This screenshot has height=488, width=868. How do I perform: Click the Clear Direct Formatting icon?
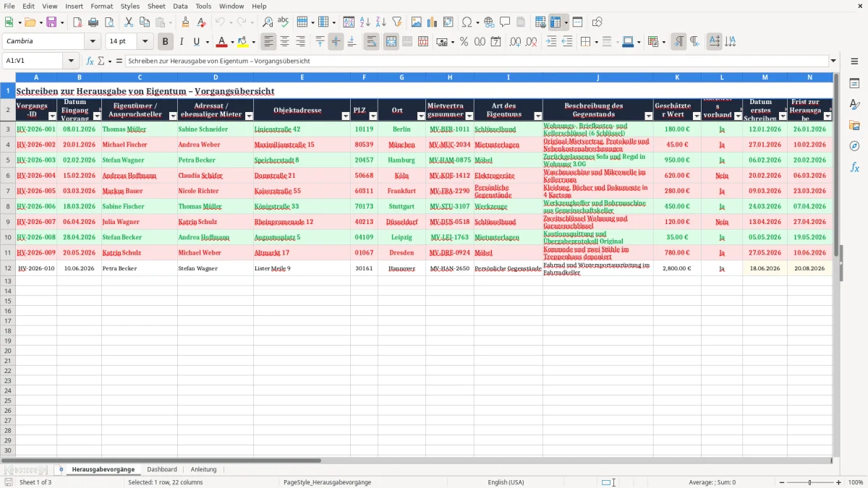coord(201,22)
